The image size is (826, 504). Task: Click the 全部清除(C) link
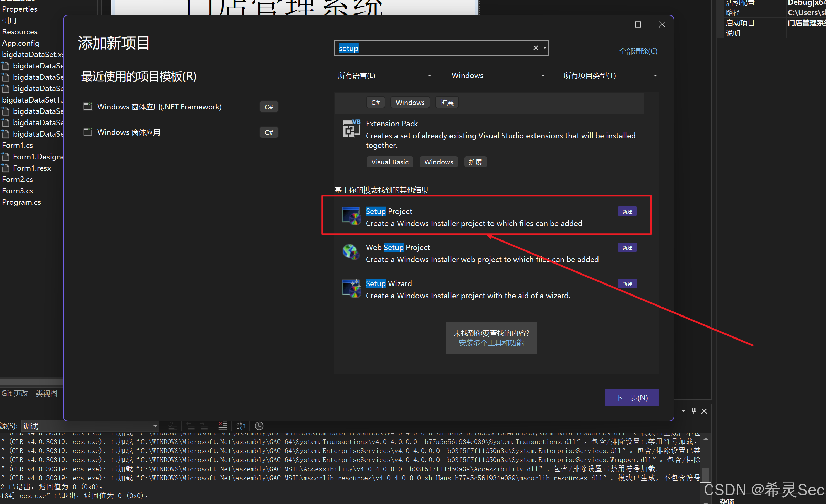pyautogui.click(x=638, y=51)
